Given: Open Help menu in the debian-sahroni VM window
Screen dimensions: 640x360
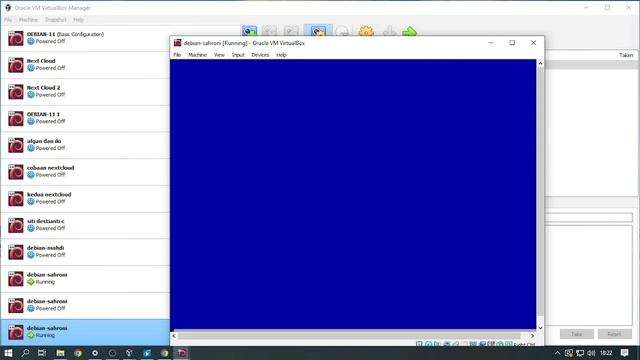Looking at the screenshot, I should tap(281, 55).
